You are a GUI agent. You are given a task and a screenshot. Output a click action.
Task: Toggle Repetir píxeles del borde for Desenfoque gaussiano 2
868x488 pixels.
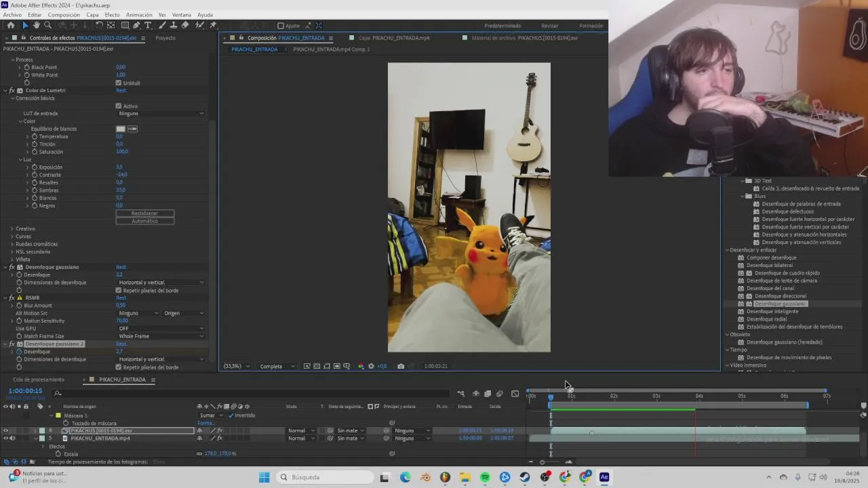119,367
